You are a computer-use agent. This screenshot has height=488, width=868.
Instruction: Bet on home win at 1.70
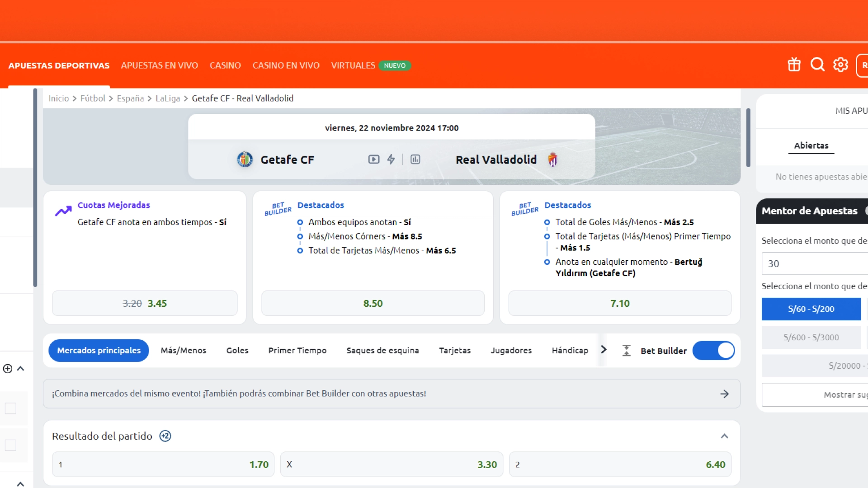163,465
